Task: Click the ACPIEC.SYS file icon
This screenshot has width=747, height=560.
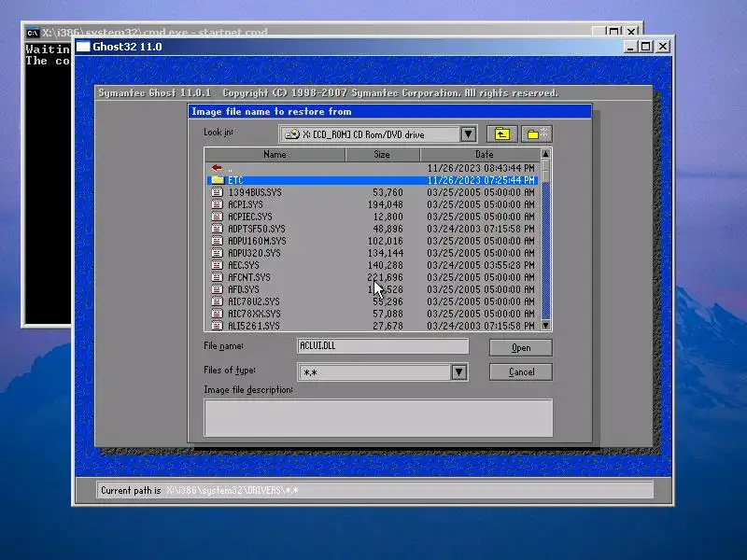Action: [x=218, y=217]
